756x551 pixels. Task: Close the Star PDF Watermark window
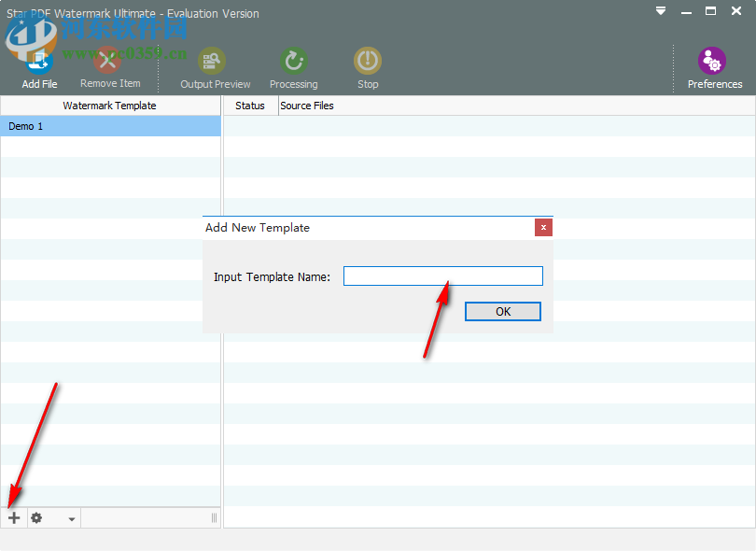tap(736, 10)
